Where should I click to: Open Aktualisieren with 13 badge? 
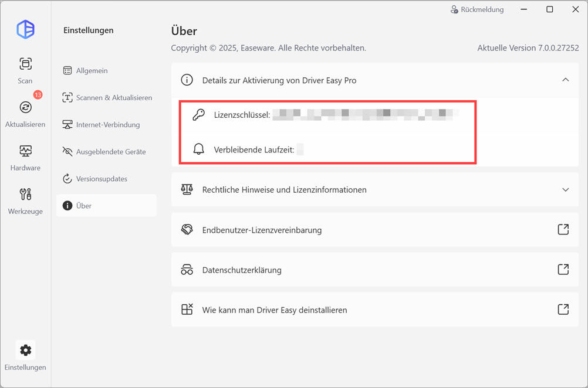(x=25, y=107)
